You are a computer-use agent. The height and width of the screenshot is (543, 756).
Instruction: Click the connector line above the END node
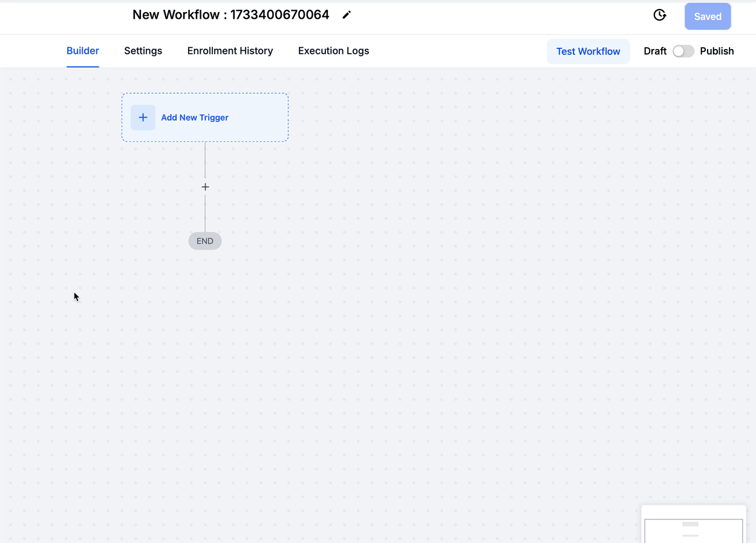coord(205,214)
